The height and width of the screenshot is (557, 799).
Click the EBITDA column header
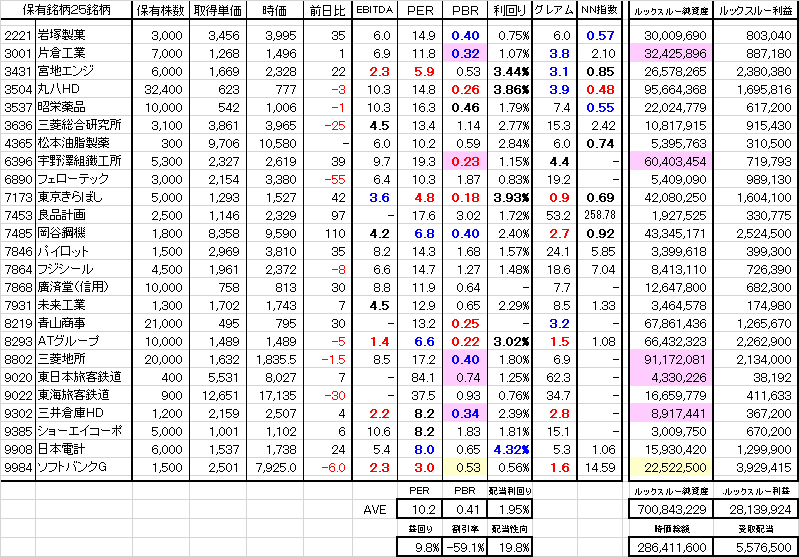click(x=375, y=10)
